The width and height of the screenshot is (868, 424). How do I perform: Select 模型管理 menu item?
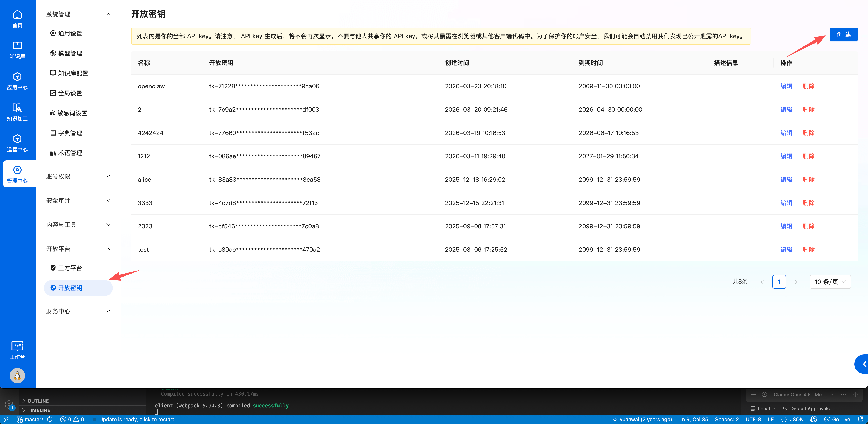(x=70, y=53)
